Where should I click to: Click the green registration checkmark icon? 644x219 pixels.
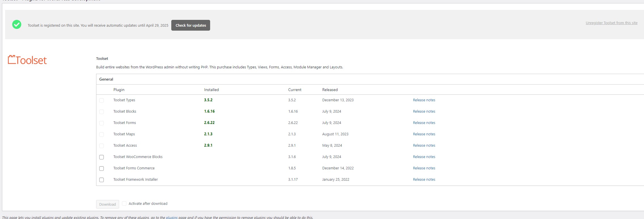pos(17,25)
